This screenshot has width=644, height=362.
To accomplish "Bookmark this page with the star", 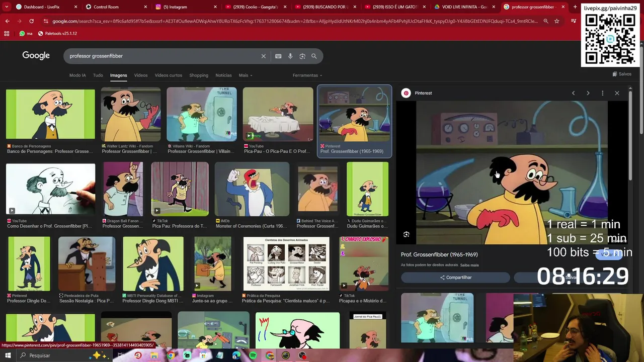I will coord(556,21).
